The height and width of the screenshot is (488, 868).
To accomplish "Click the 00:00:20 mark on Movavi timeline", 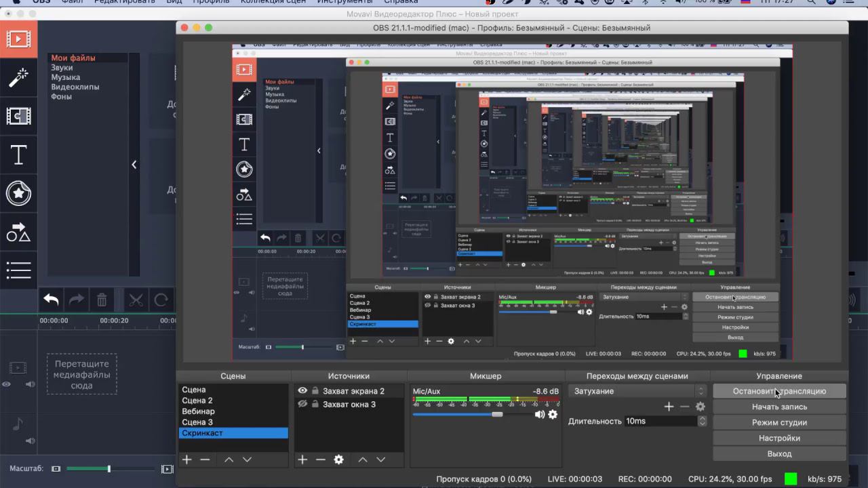I will tap(114, 321).
